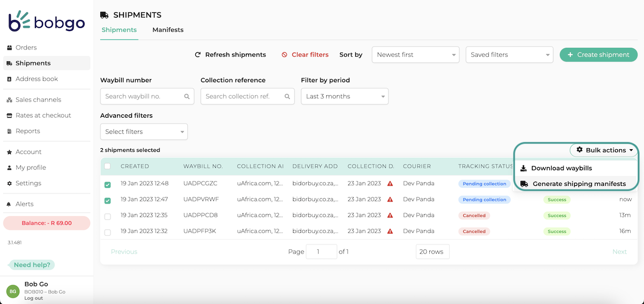Click Refresh shipments
Image resolution: width=644 pixels, height=304 pixels.
point(230,55)
